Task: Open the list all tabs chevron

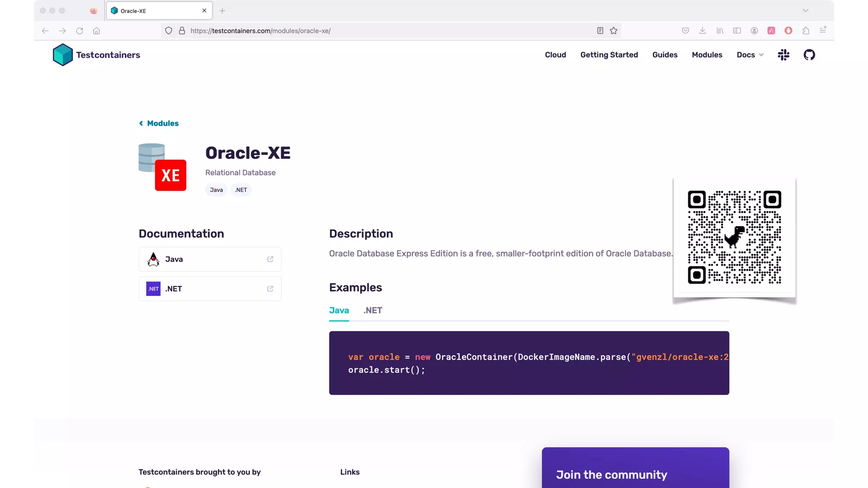Action: (x=805, y=11)
